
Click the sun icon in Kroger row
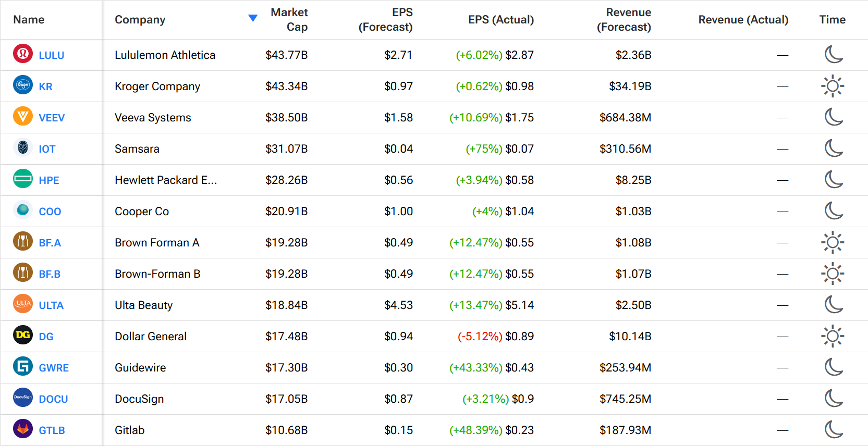(x=833, y=86)
